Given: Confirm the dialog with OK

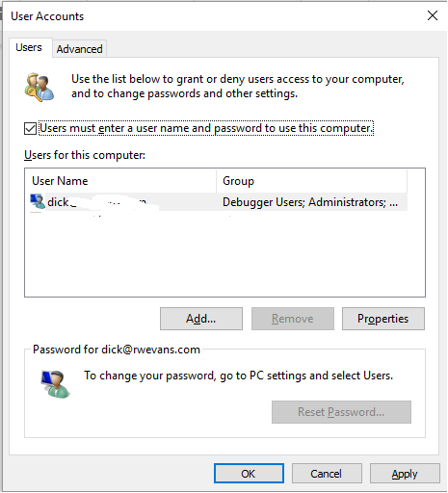Looking at the screenshot, I should [249, 473].
